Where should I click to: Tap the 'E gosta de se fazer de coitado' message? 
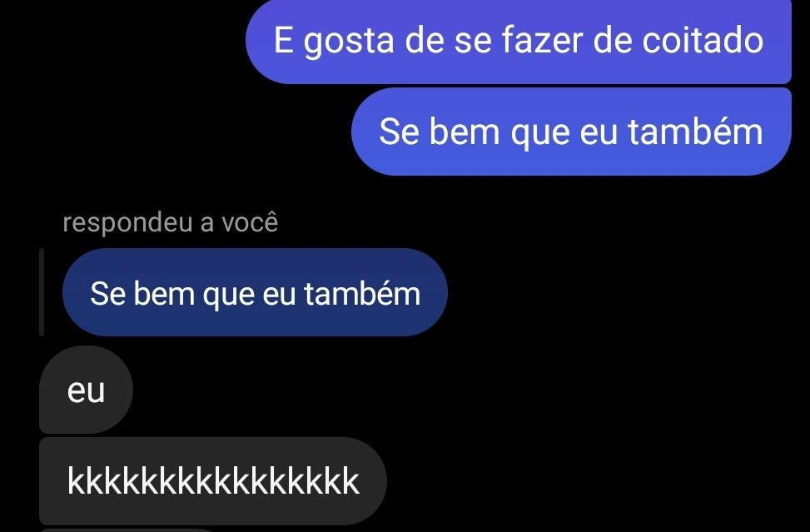tap(519, 42)
